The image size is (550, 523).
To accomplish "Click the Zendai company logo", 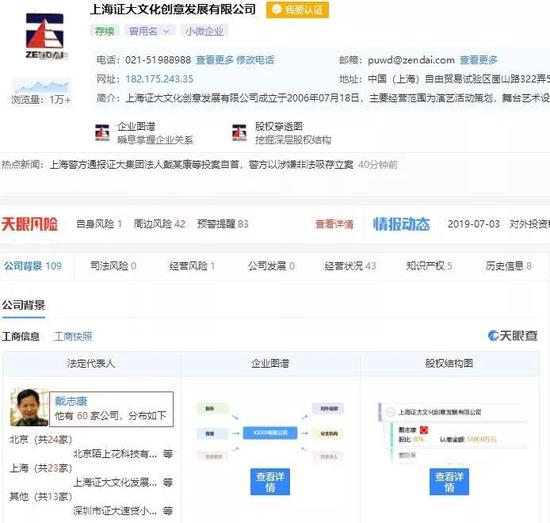I will (x=45, y=36).
